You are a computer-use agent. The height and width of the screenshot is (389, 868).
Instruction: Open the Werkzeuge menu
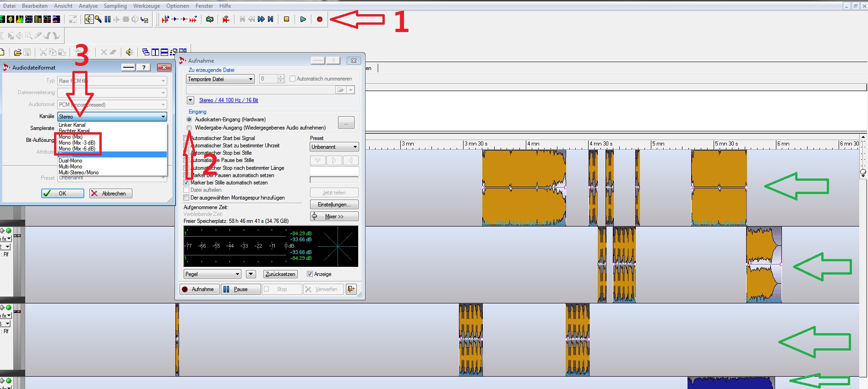(147, 6)
